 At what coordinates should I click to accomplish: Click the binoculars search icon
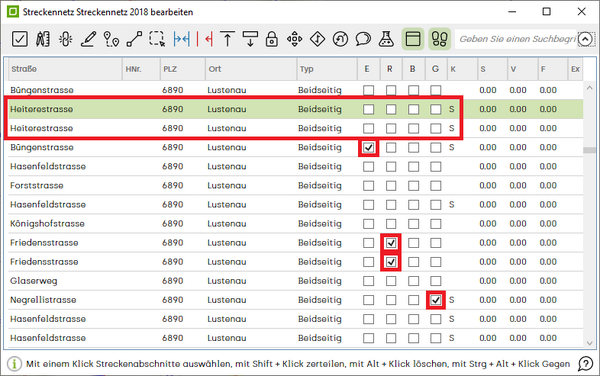(42, 39)
